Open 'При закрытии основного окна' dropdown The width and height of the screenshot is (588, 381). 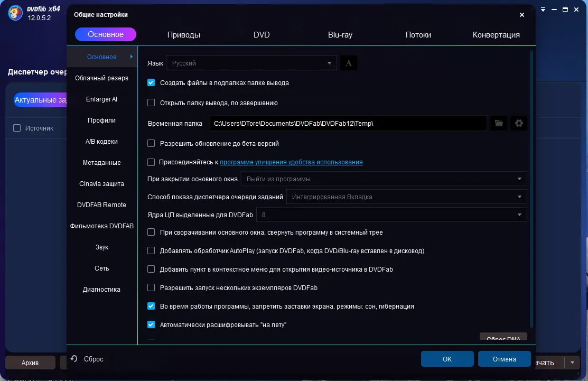click(384, 179)
